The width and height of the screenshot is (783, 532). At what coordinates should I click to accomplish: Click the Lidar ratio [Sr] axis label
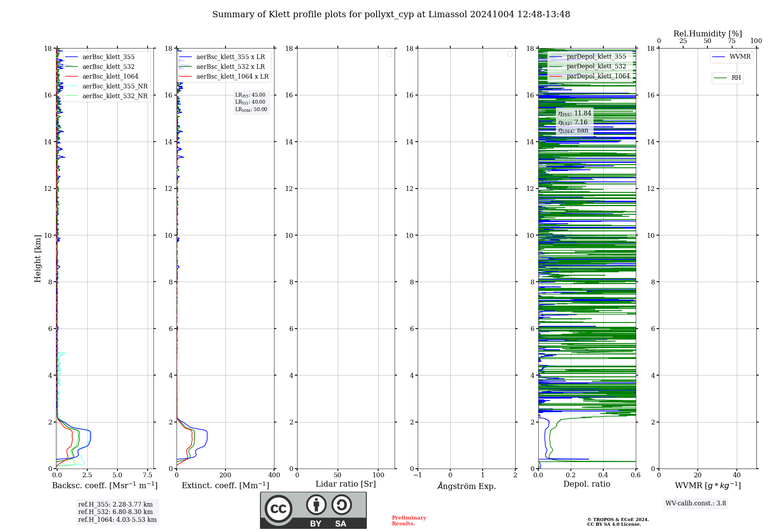point(346,484)
